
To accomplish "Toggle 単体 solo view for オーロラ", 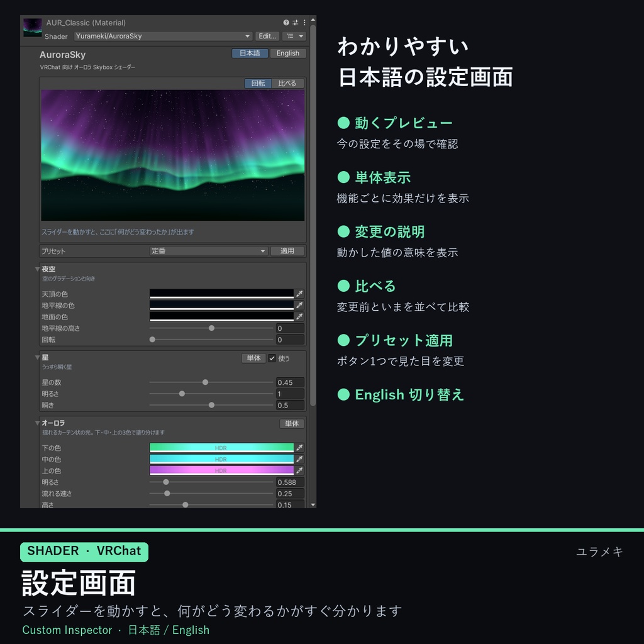I will 292,423.
